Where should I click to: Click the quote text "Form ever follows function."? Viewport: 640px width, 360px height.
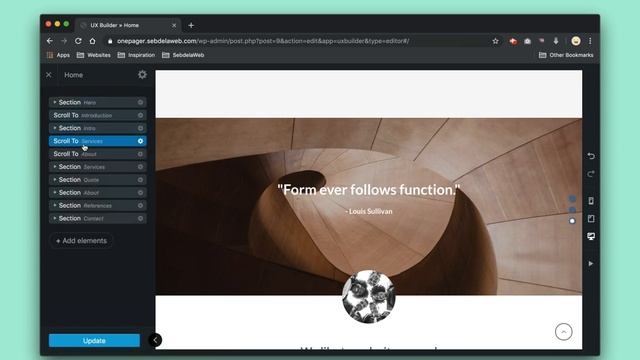pyautogui.click(x=369, y=190)
